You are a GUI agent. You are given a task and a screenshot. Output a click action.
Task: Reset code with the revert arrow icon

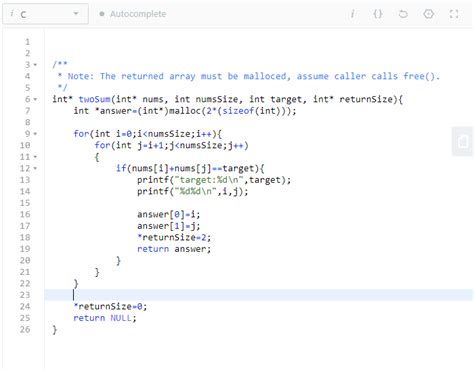(x=403, y=14)
